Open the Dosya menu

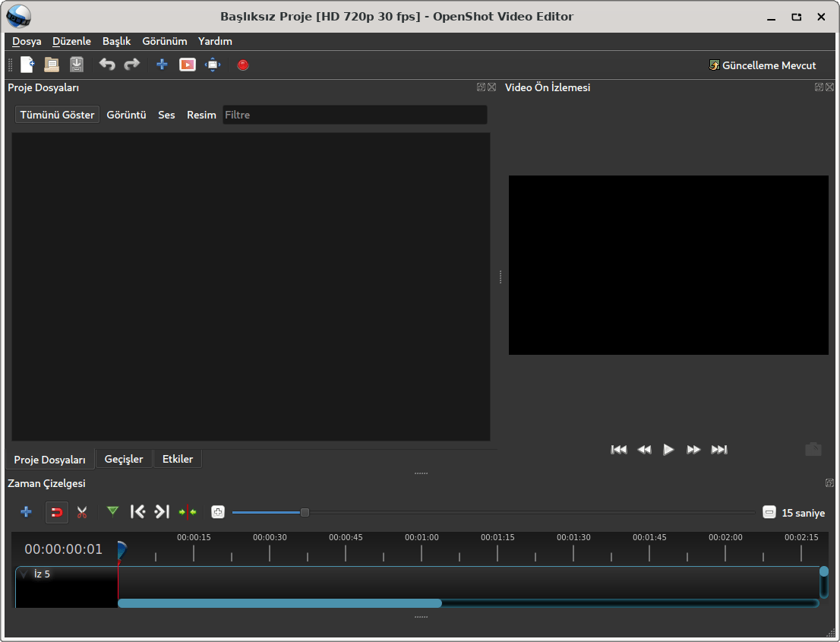[x=27, y=41]
